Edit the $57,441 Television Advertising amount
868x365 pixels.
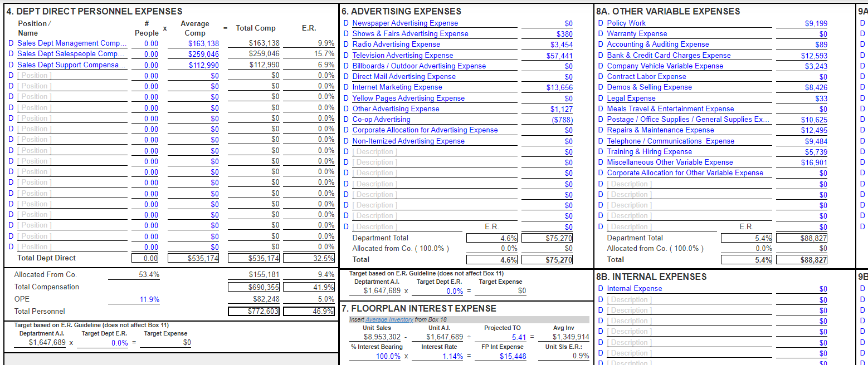(547, 55)
